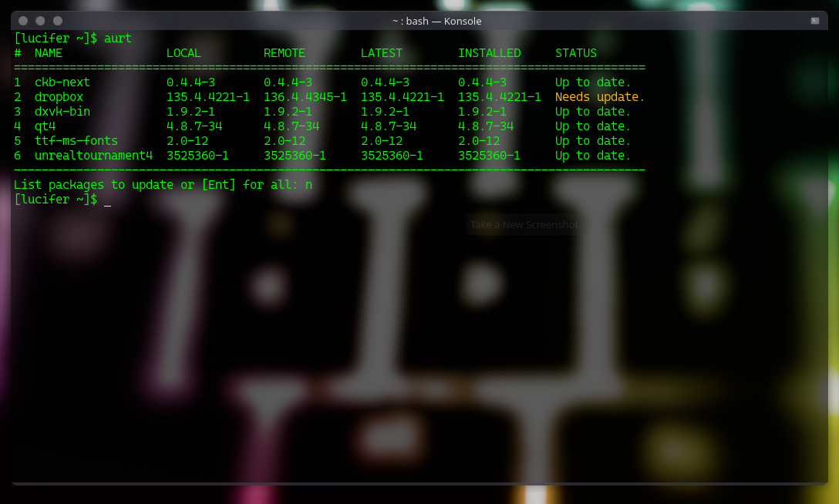Select the REMOTE column header
839x504 pixels.
284,53
